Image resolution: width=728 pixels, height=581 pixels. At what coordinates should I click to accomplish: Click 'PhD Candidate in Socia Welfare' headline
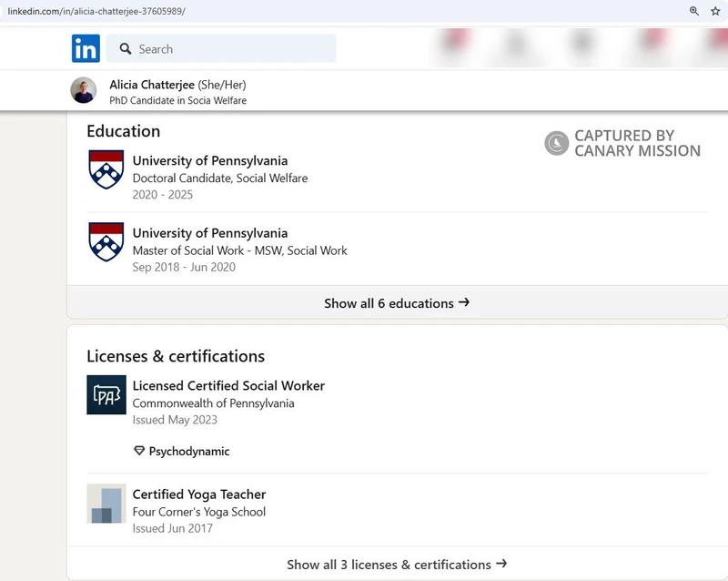pos(177,100)
